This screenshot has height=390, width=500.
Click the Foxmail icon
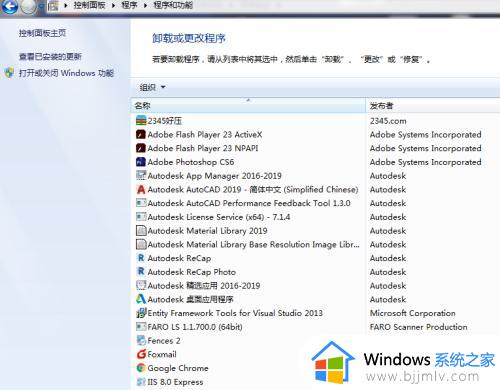click(x=141, y=354)
